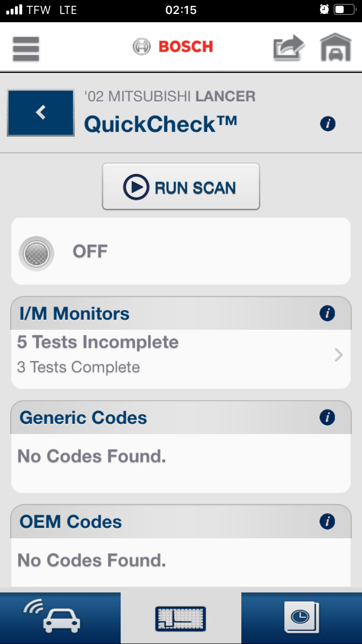Tap the MIL status OFF indicator
362x644 pixels.
pyautogui.click(x=37, y=253)
